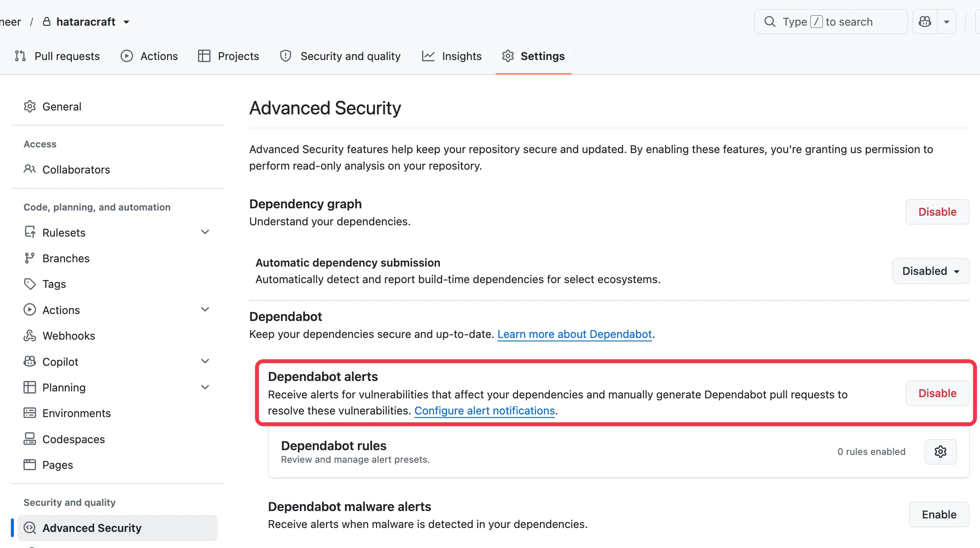Image resolution: width=980 pixels, height=548 pixels.
Task: Click the Dependabot rules heading
Action: pos(334,446)
